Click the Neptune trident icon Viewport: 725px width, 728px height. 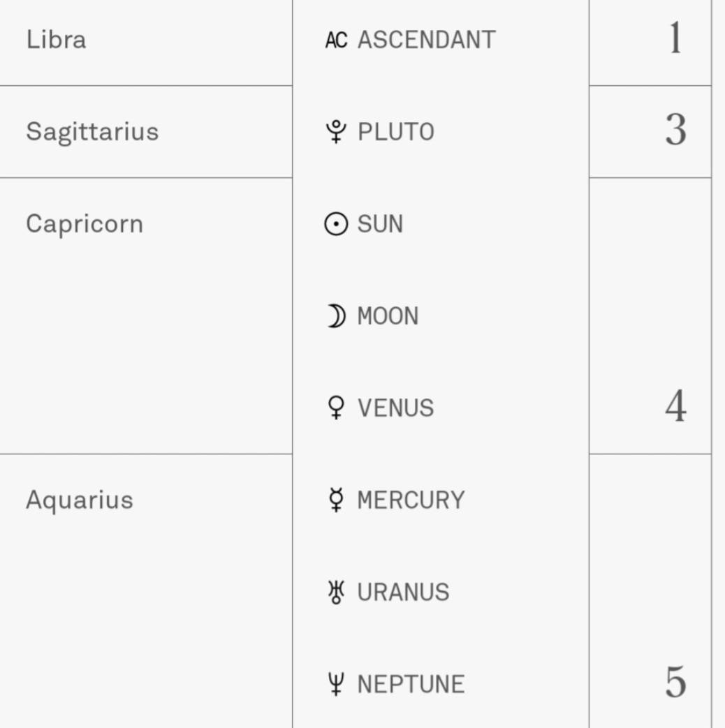[x=336, y=684]
